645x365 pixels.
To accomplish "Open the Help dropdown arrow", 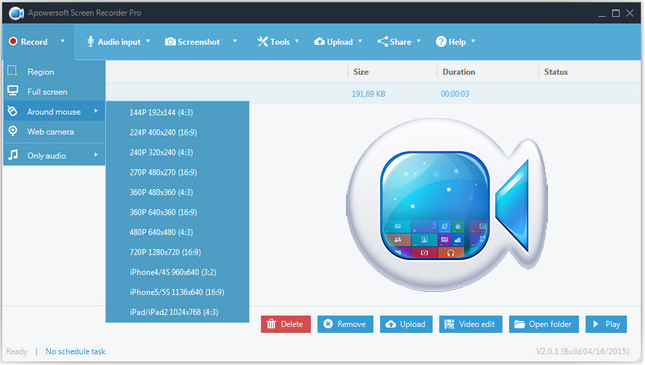I will 473,41.
